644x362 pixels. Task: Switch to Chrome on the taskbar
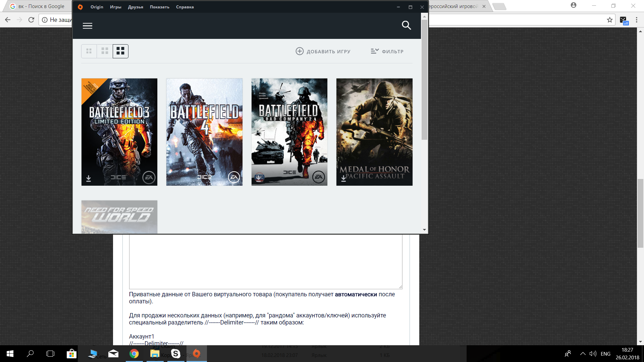[x=134, y=354]
